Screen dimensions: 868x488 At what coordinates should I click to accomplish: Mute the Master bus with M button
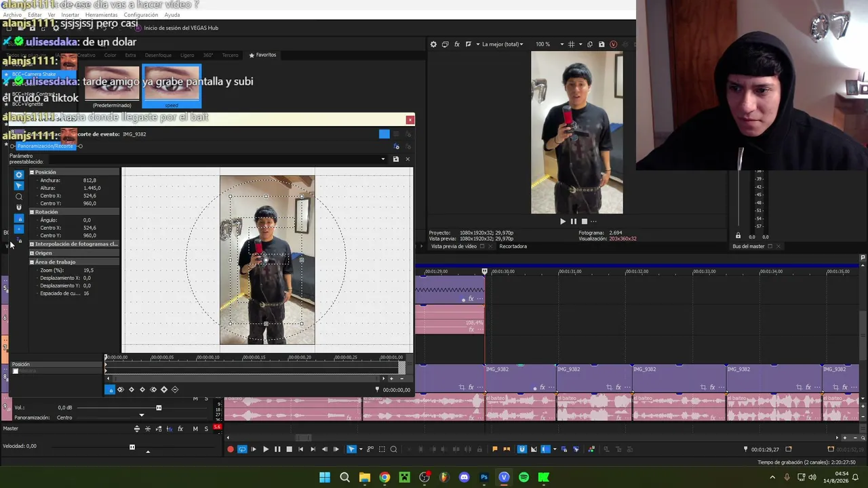(195, 428)
